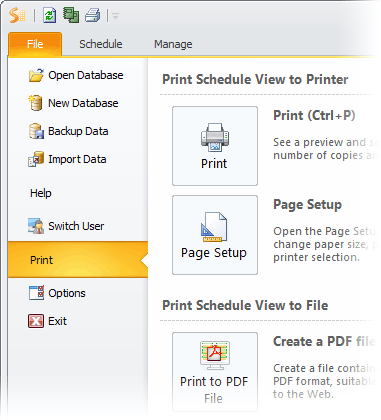Click the Print Schedule View to Printer heading
Viewport: 381px width, 420px height.
pos(255,79)
